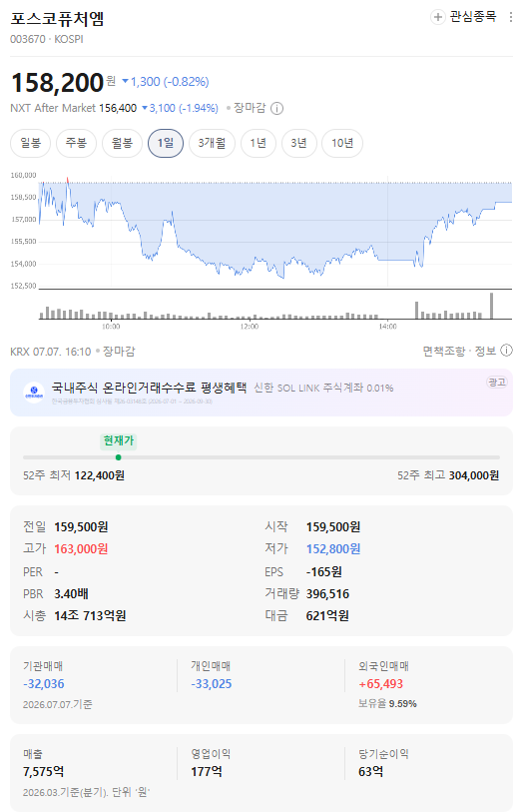
Task: Click the current price 158,200
Action: pos(58,82)
